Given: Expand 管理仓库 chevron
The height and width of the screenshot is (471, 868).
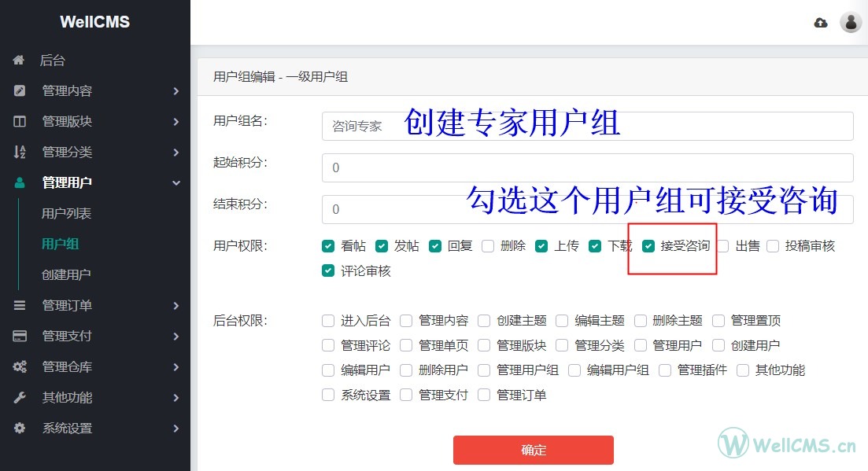Looking at the screenshot, I should (176, 366).
